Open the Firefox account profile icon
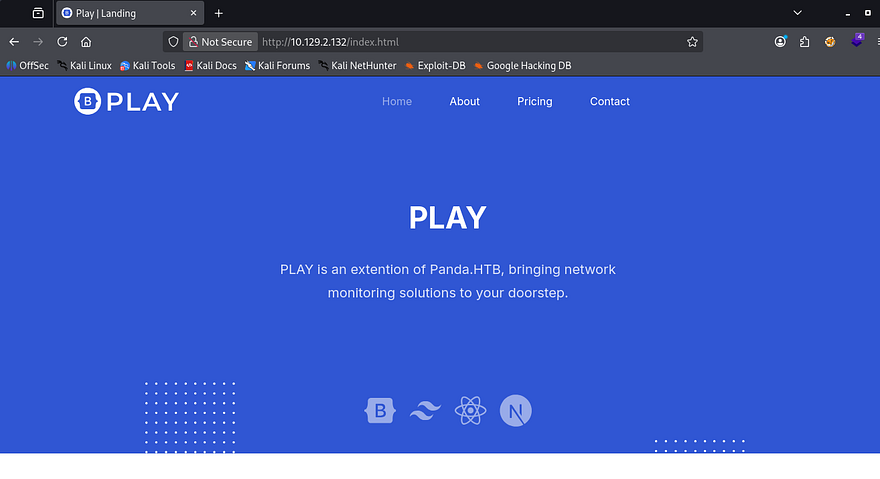The image size is (880, 479). click(780, 42)
